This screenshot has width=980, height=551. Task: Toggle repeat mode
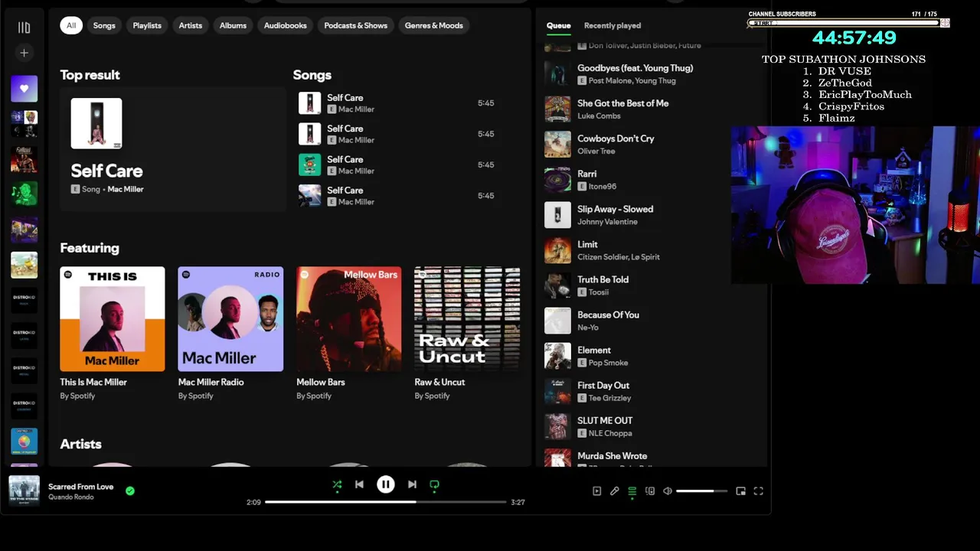pos(434,484)
